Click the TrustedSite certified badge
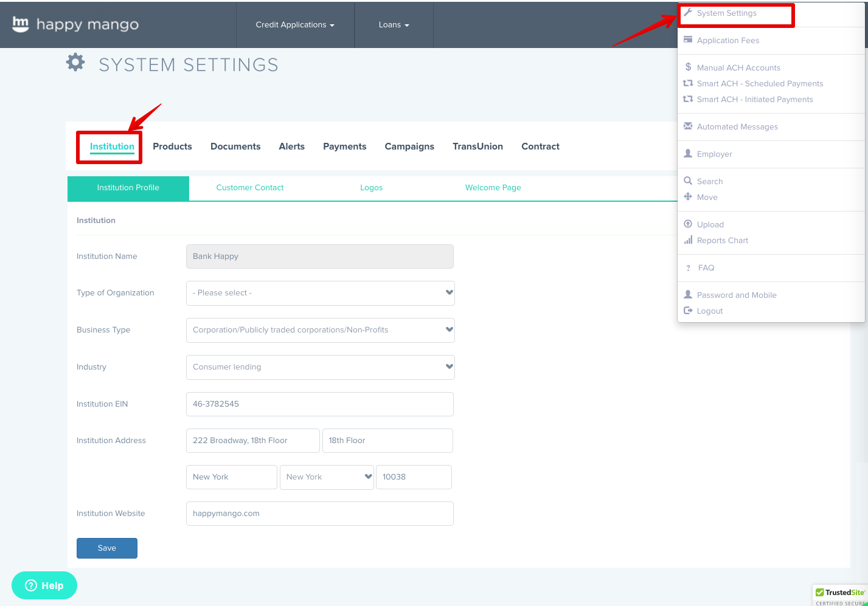This screenshot has height=606, width=868. [x=840, y=596]
